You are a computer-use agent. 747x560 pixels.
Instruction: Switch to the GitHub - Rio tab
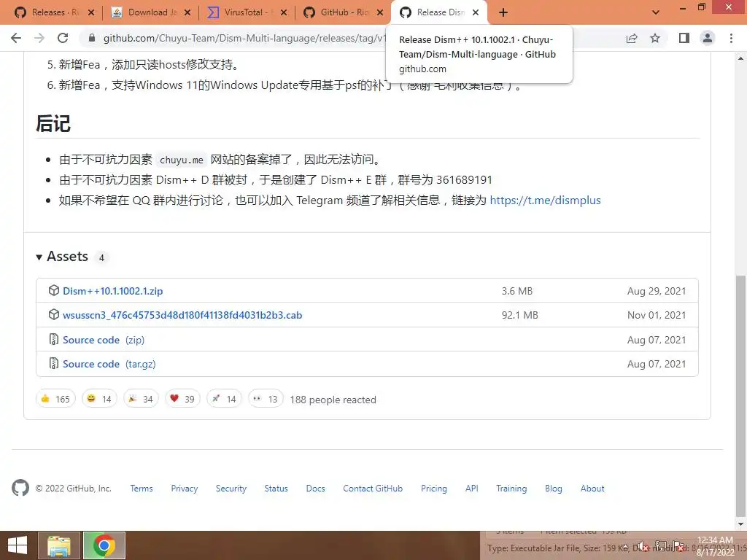pyautogui.click(x=341, y=12)
